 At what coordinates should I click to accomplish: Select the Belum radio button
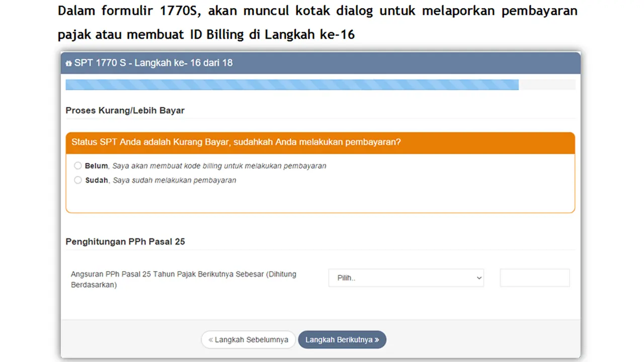click(78, 165)
